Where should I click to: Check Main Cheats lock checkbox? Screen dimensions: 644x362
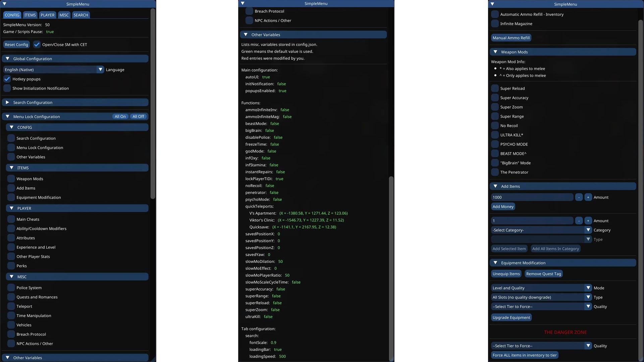pyautogui.click(x=11, y=220)
